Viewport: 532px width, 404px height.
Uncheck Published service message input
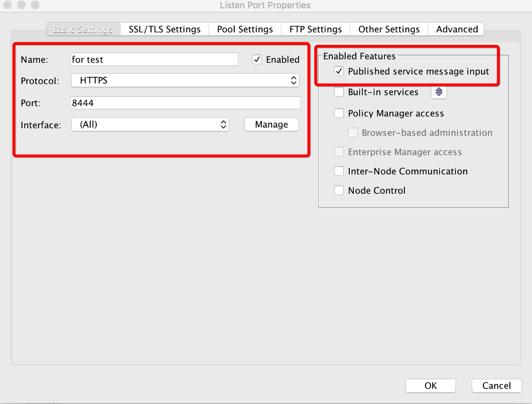click(x=339, y=71)
